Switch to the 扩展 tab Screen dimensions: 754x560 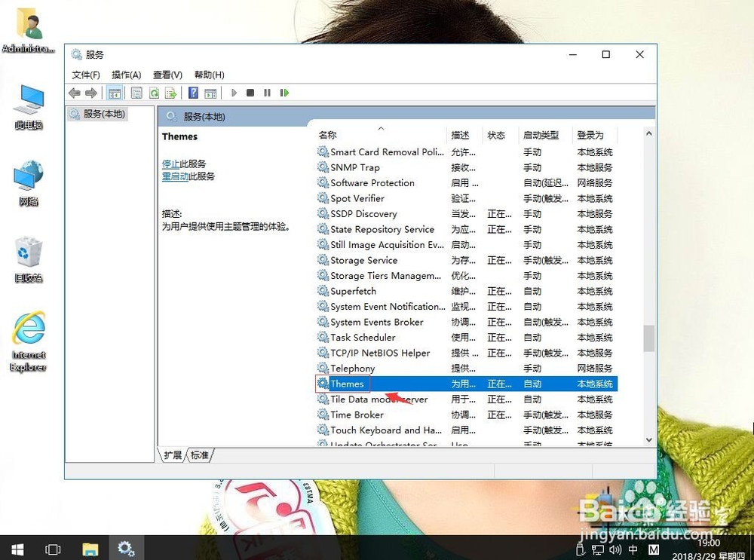coord(173,454)
